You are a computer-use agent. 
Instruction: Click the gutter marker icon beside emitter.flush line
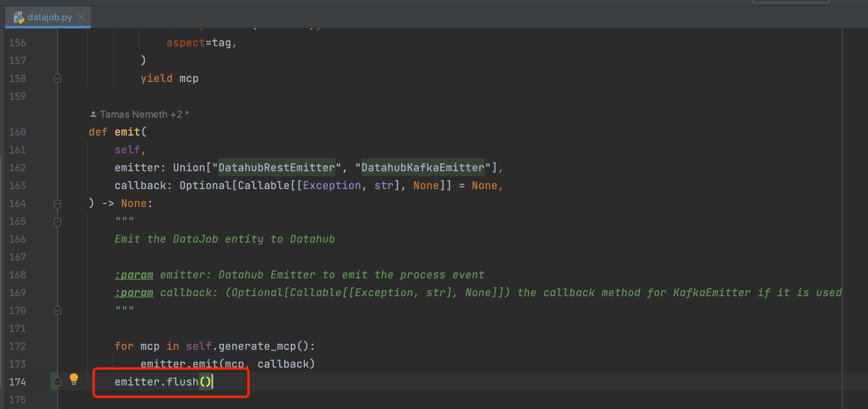click(57, 381)
